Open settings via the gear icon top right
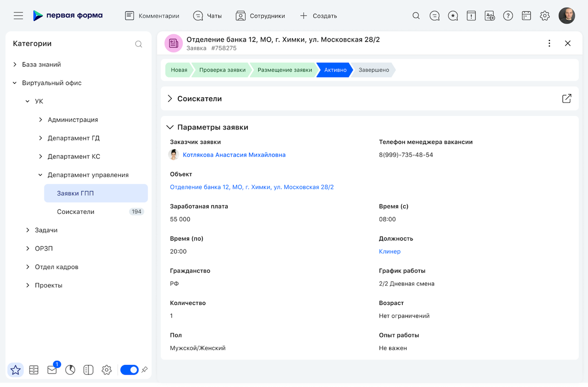 544,15
